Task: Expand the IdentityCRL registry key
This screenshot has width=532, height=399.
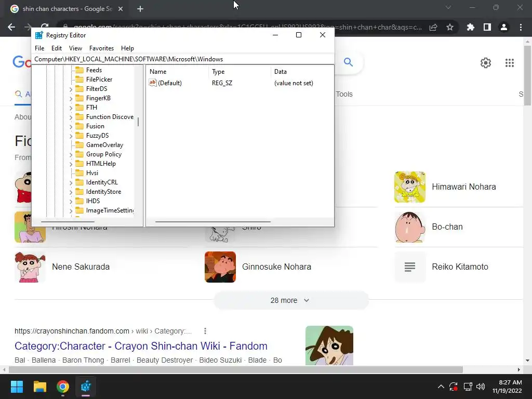Action: tap(71, 182)
